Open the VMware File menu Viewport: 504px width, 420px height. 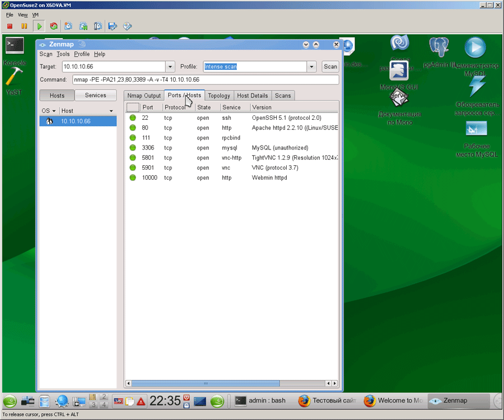pyautogui.click(x=10, y=15)
